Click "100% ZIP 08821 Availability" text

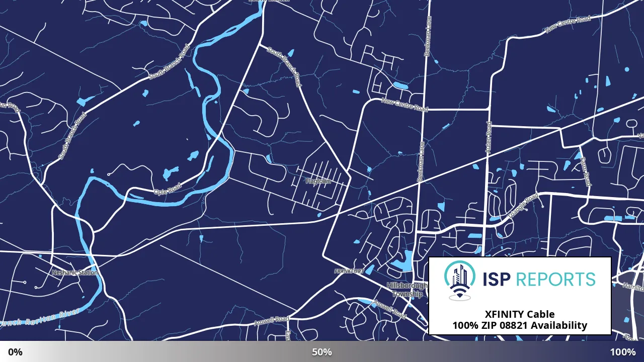(520, 325)
